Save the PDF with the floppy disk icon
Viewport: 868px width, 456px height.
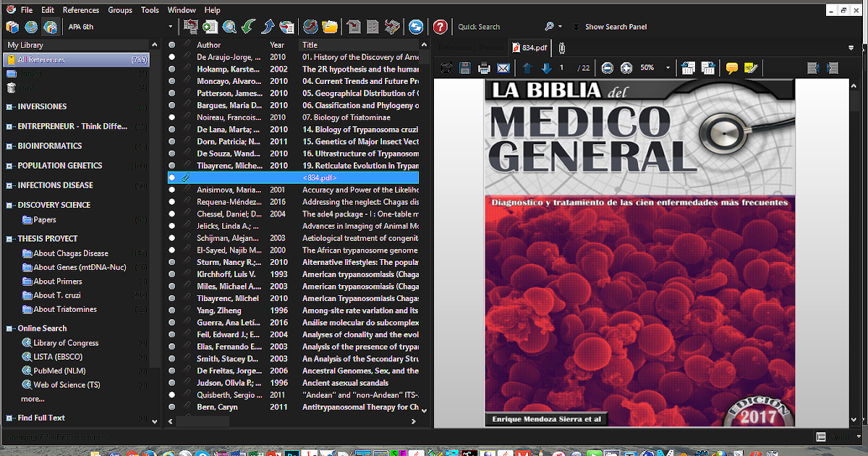(465, 68)
